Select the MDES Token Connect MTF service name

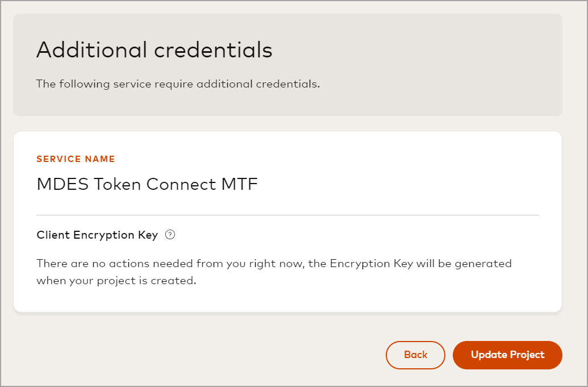tap(147, 184)
